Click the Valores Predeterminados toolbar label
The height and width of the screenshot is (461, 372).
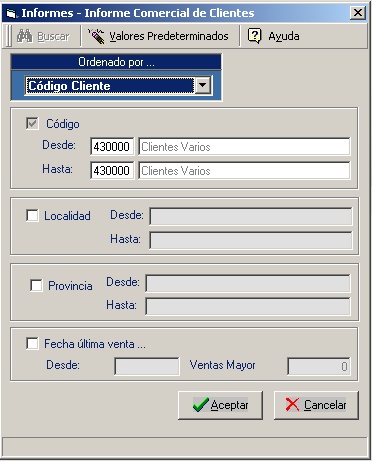169,36
